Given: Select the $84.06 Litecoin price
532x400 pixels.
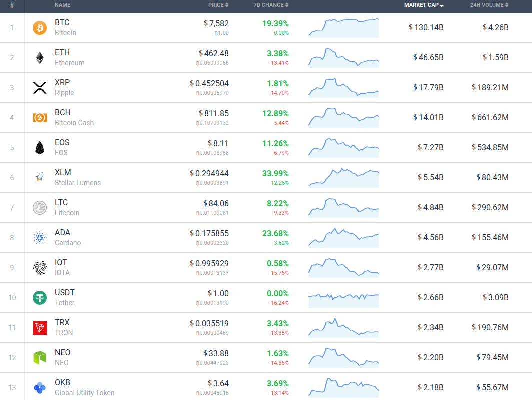Looking at the screenshot, I should point(216,204).
